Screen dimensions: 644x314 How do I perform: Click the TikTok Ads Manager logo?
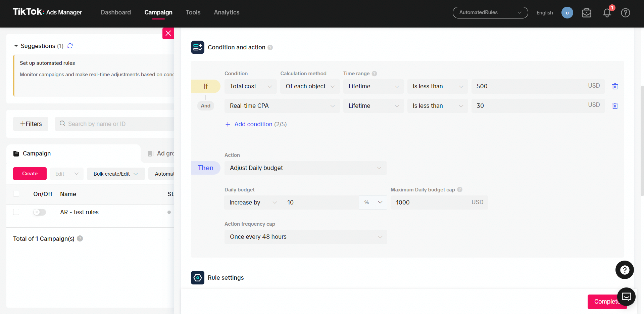pos(47,12)
